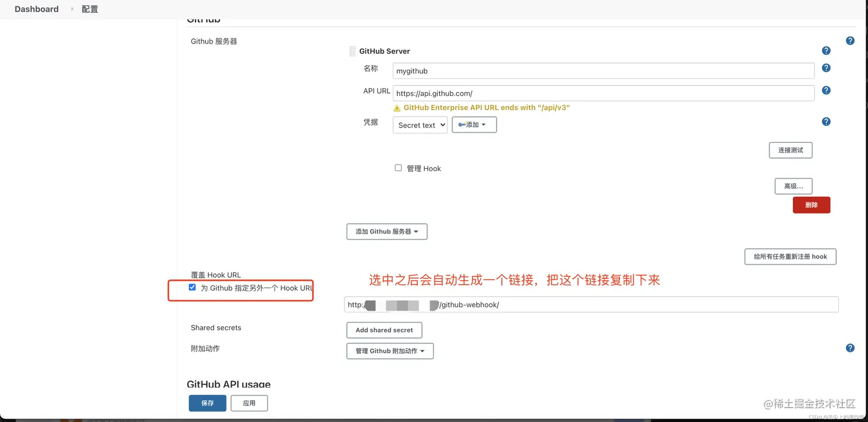Click the 附加动作 label

[x=205, y=349]
